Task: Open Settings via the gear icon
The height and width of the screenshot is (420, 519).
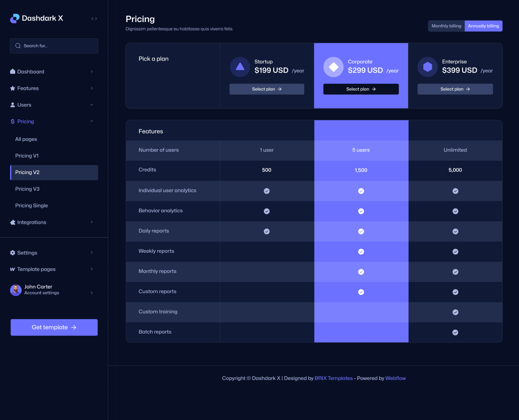Action: point(13,252)
